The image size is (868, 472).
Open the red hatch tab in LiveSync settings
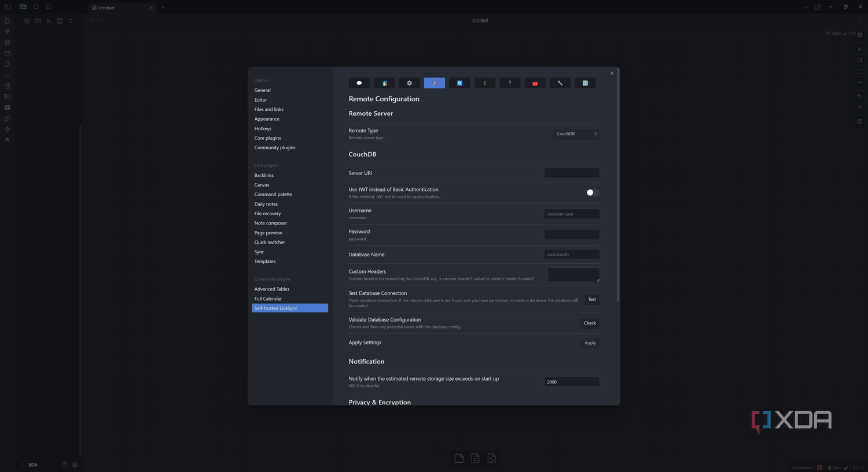pos(535,83)
